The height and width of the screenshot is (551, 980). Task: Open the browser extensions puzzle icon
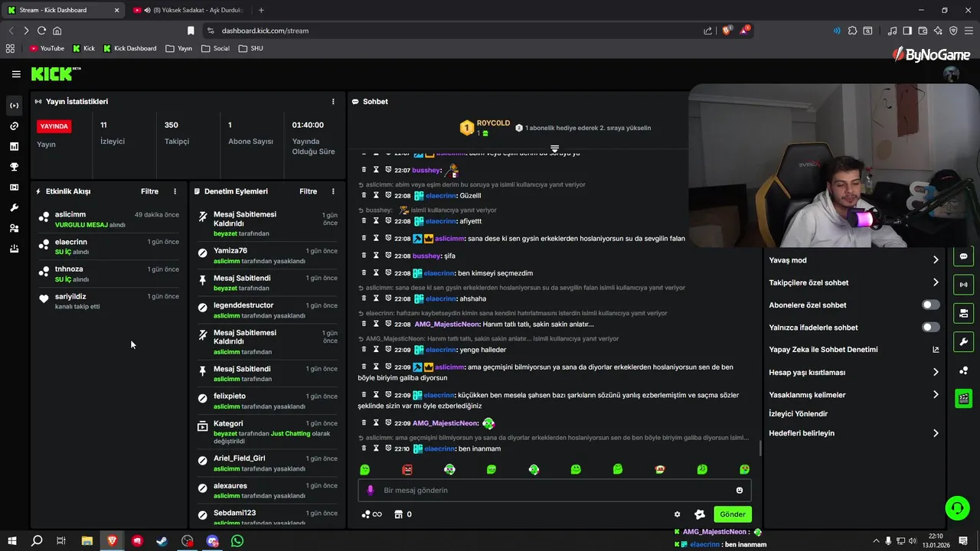852,31
